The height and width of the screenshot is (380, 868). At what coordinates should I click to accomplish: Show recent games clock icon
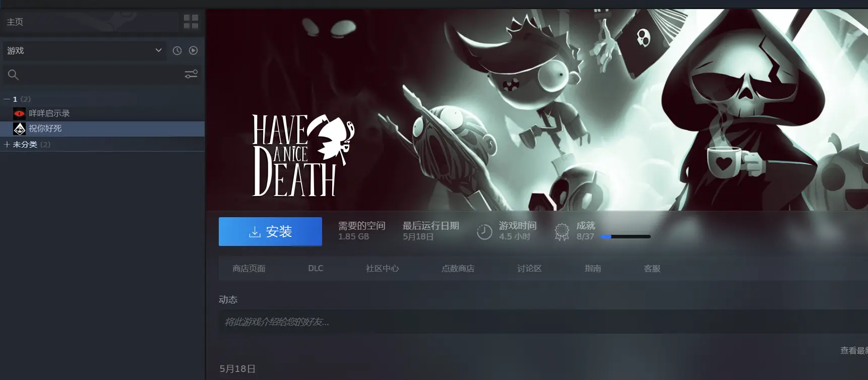click(x=177, y=50)
